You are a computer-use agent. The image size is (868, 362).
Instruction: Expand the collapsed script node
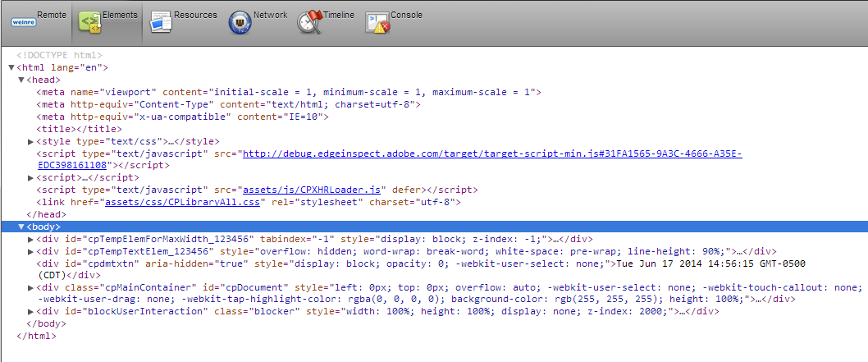31,177
